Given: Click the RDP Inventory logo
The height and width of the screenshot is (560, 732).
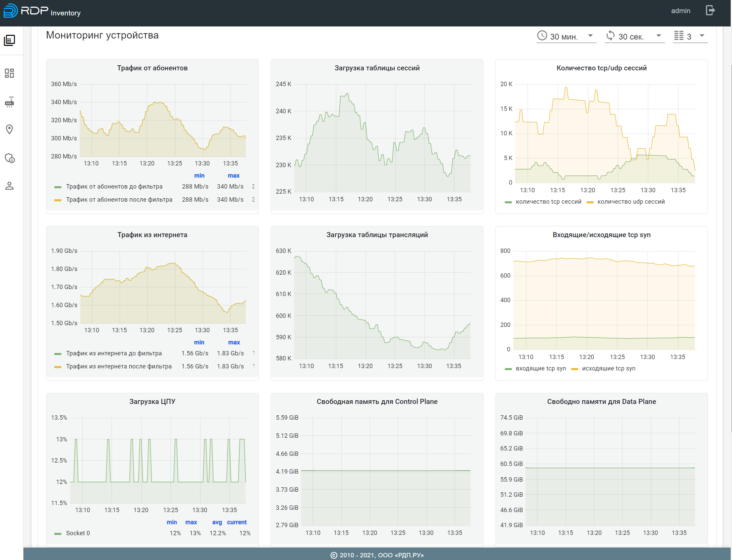Looking at the screenshot, I should (42, 11).
